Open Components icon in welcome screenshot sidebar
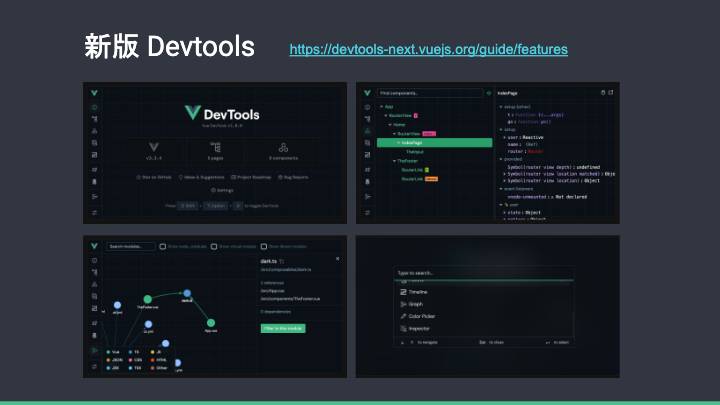 pyautogui.click(x=94, y=131)
